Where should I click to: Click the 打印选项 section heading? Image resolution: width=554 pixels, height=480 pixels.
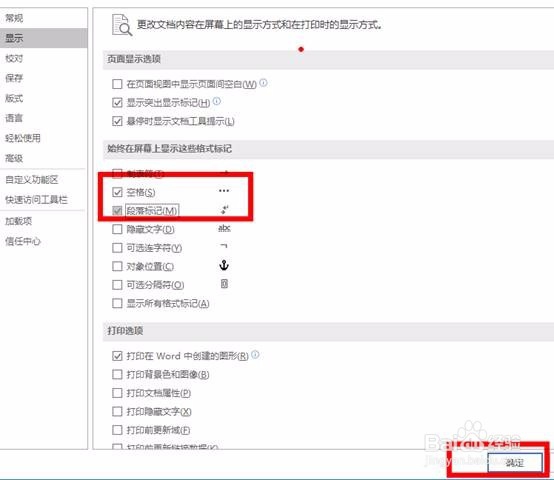[125, 331]
